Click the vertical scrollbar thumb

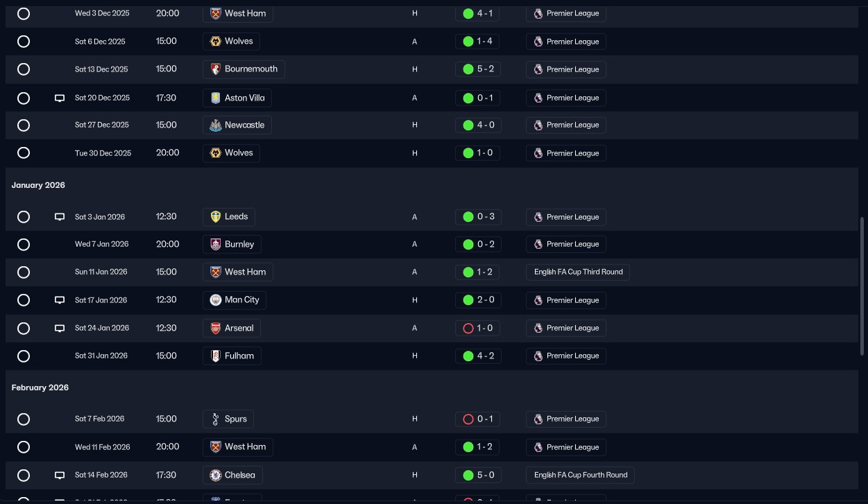point(862,286)
